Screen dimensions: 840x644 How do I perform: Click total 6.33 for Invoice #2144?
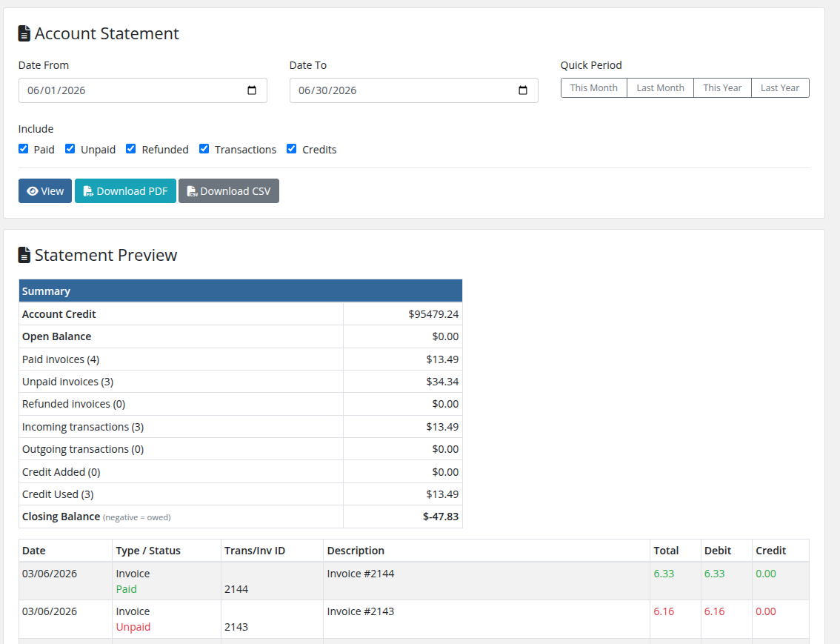(664, 574)
